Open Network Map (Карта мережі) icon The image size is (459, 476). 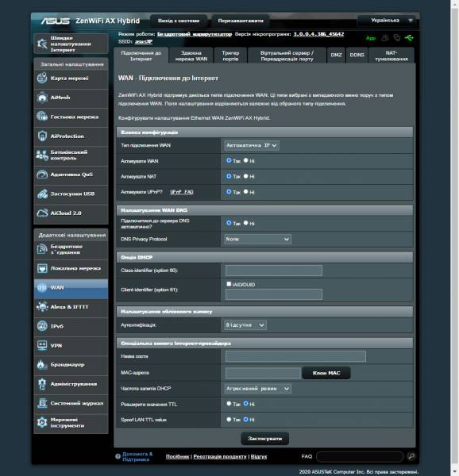(x=42, y=78)
